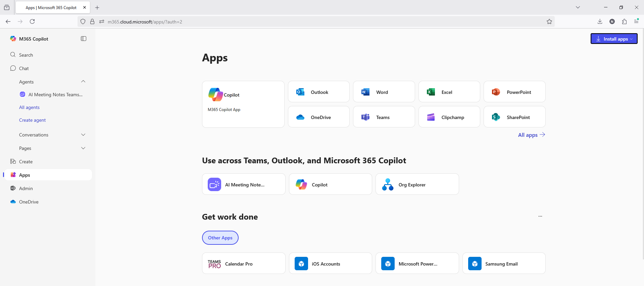Viewport: 644px width, 286px height.
Task: Open the Samsung Email app card
Action: (504, 264)
